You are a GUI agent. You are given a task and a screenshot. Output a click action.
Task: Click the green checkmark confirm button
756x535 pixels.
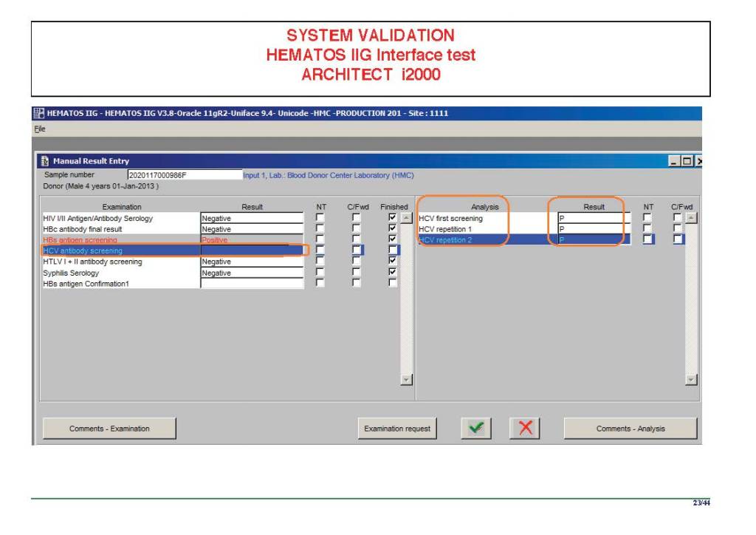tap(478, 429)
